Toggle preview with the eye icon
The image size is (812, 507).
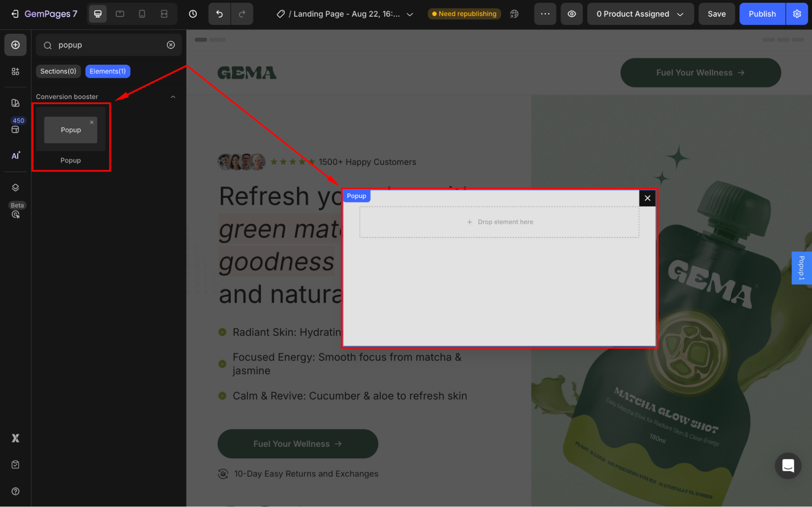tap(572, 14)
